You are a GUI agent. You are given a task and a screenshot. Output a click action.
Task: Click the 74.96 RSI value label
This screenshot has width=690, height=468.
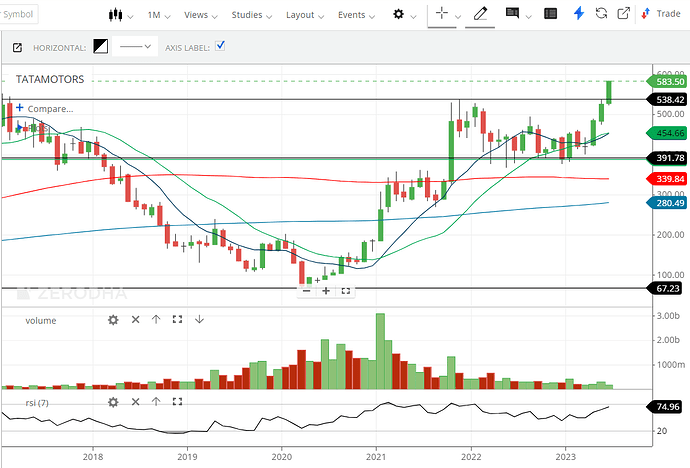pyautogui.click(x=664, y=406)
